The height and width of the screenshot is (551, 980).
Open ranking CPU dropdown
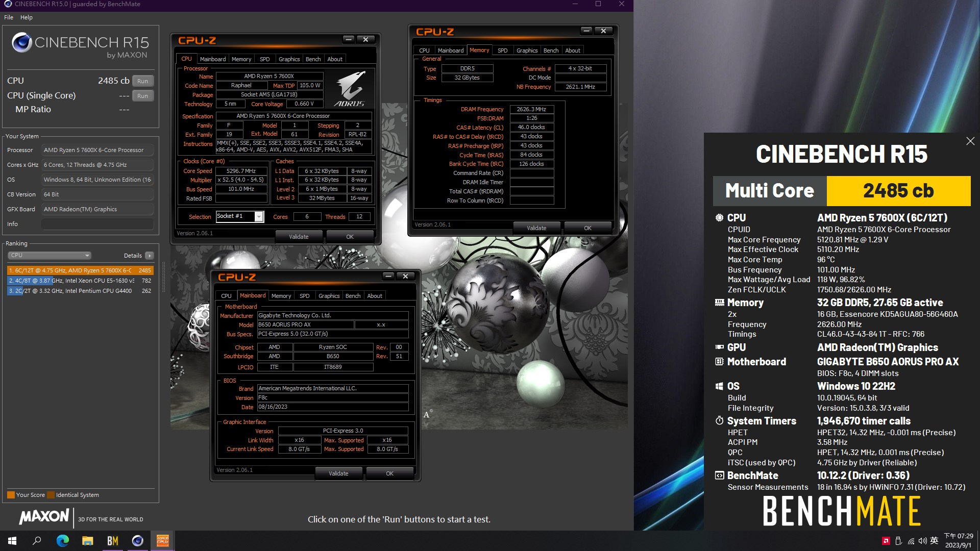50,256
